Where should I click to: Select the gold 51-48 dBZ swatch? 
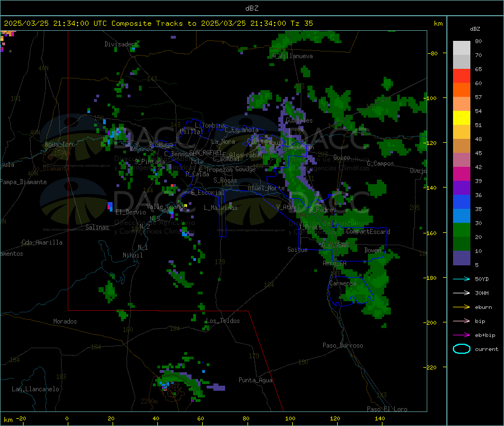coord(461,132)
